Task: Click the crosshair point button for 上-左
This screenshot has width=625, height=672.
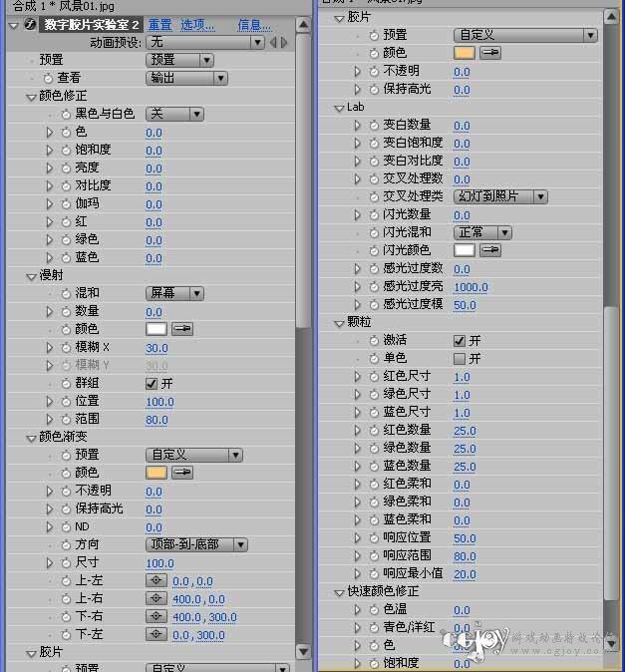Action: point(156,581)
